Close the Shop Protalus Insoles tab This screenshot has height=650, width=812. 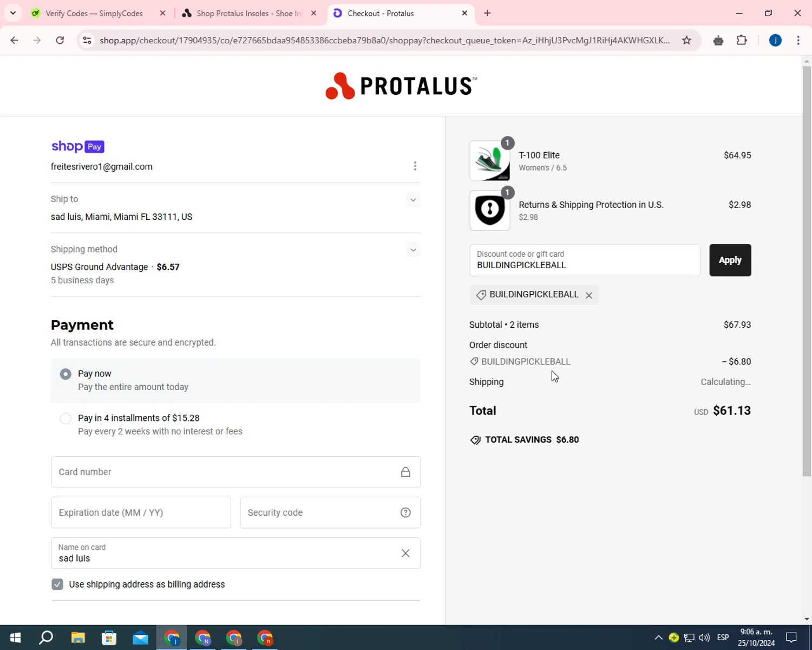(313, 13)
